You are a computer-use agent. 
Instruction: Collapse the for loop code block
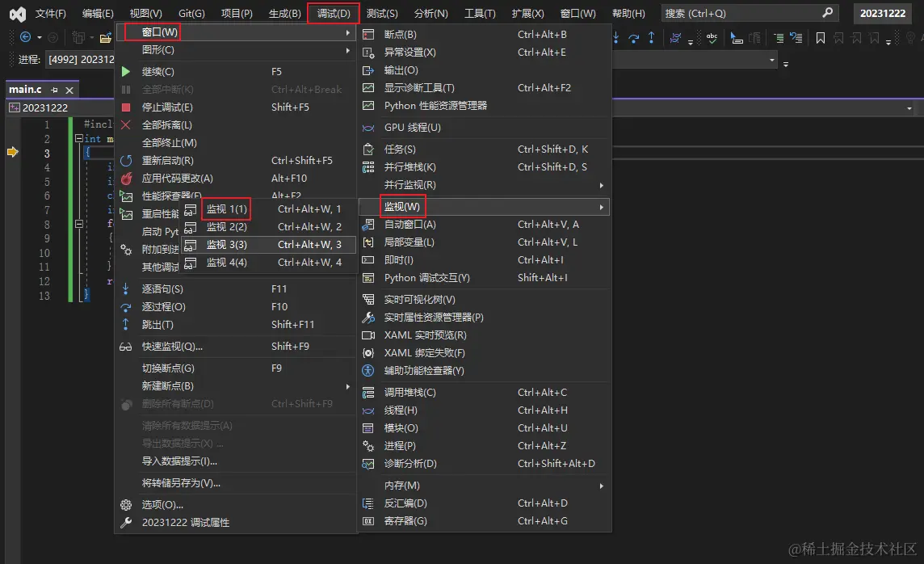79,224
